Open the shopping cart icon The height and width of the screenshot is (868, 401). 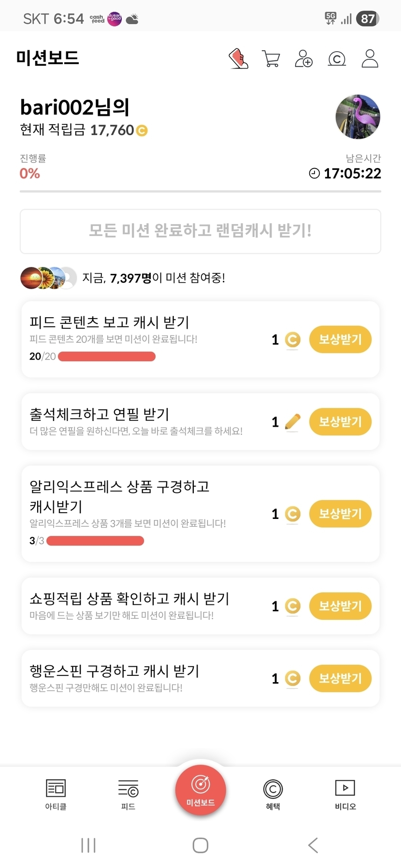[x=271, y=59]
